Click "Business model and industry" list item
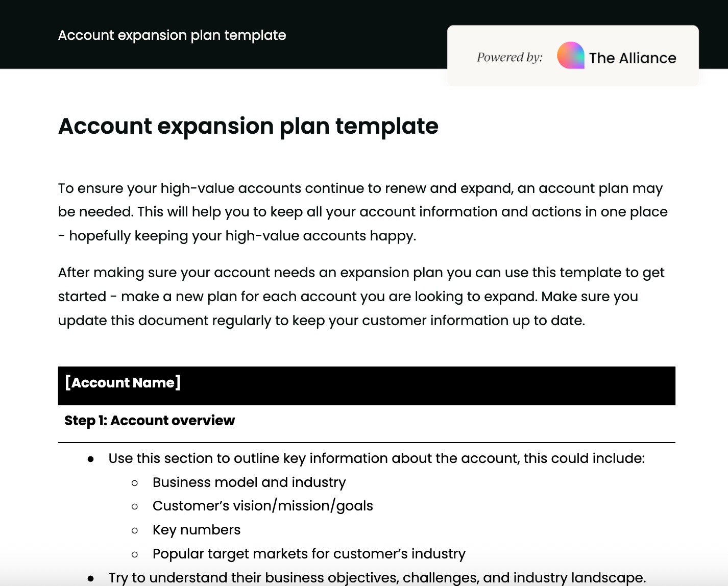728x586 pixels. tap(249, 482)
